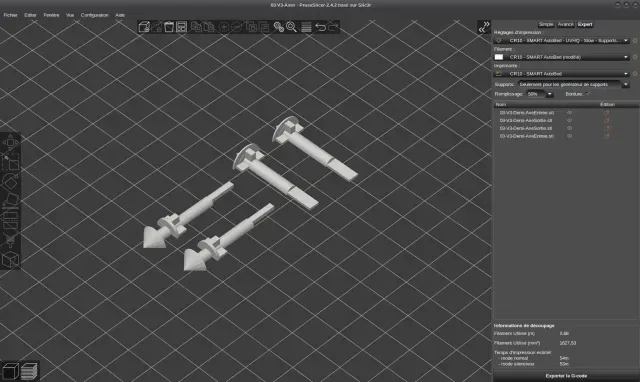
Task: Open the Vue menu
Action: tap(70, 15)
